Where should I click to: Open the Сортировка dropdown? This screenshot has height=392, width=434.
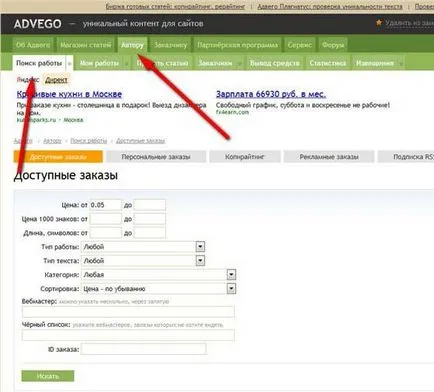click(159, 289)
